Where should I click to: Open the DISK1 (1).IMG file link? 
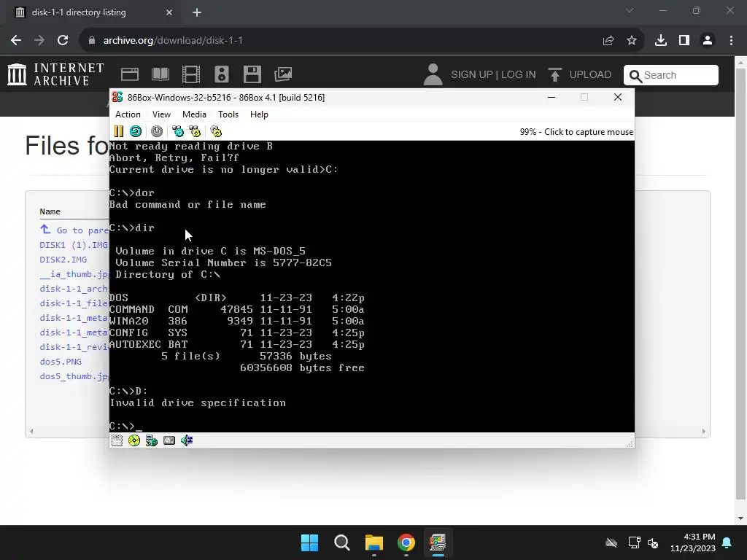[74, 245]
